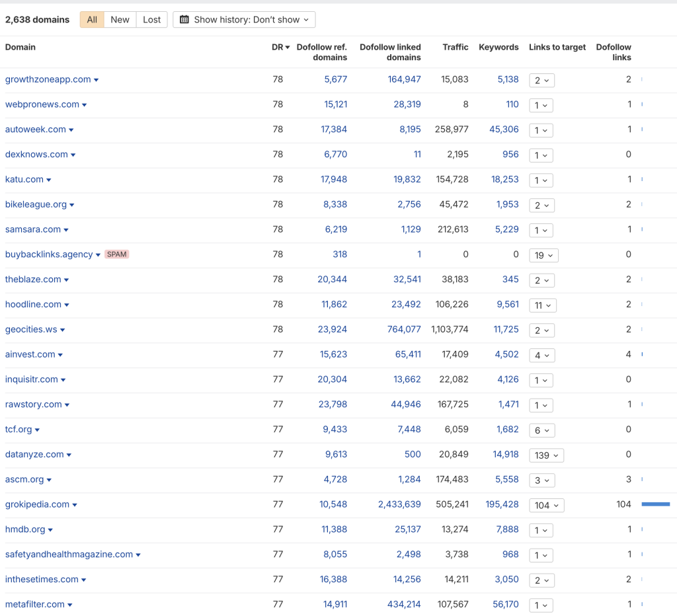Expand the hoodline.com domain caret menu
Image resolution: width=677 pixels, height=616 pixels.
67,305
